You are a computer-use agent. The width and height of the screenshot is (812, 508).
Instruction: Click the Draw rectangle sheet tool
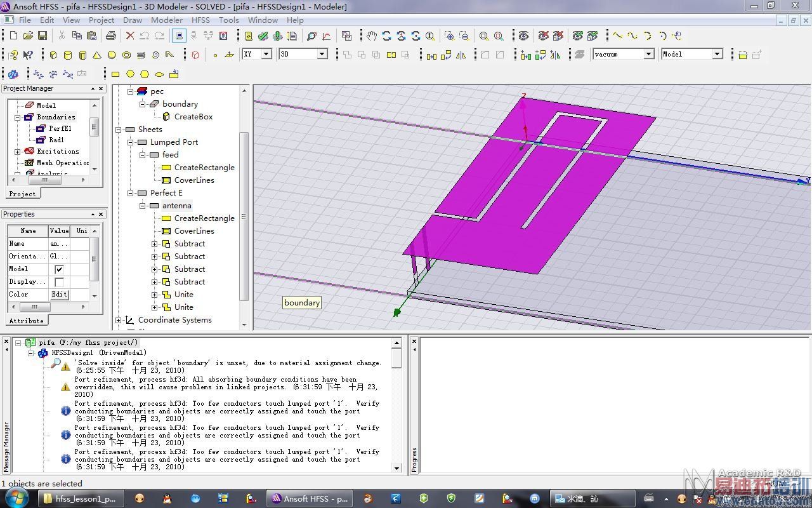115,74
